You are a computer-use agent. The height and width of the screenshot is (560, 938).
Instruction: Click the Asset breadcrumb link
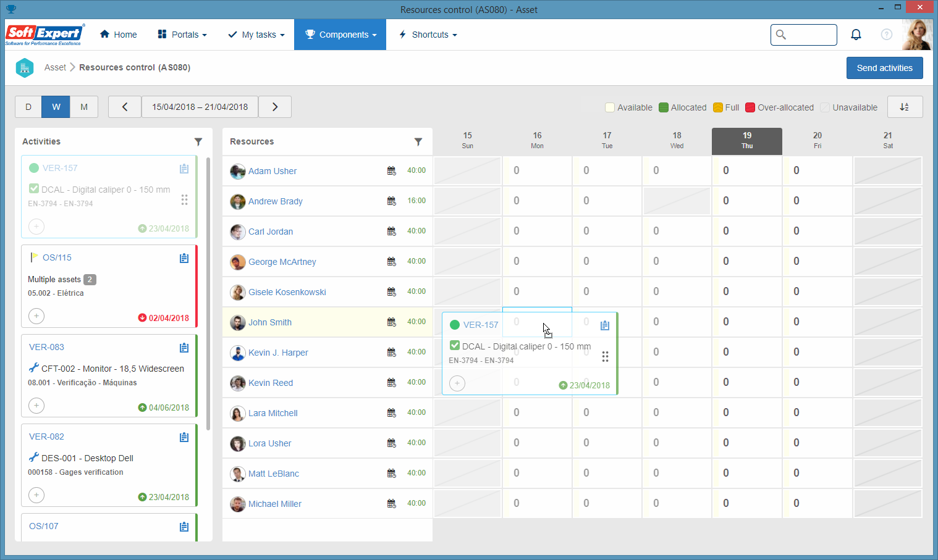[x=55, y=67]
